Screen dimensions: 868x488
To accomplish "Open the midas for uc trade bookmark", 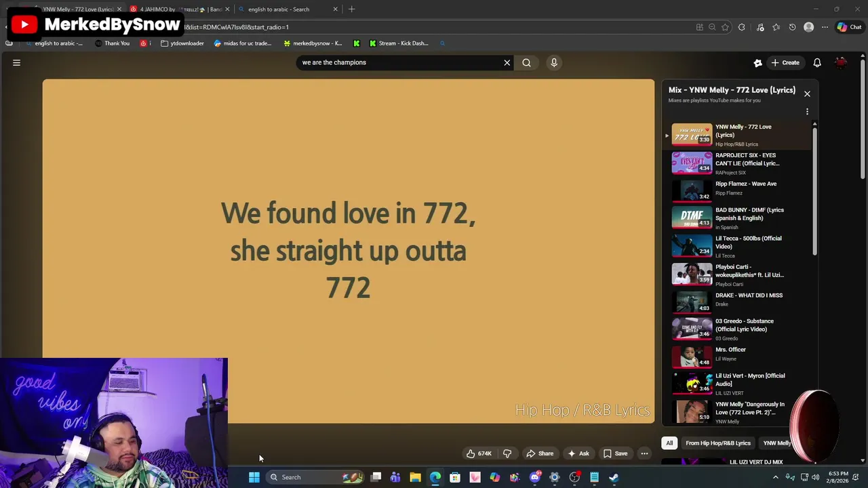I will [242, 43].
